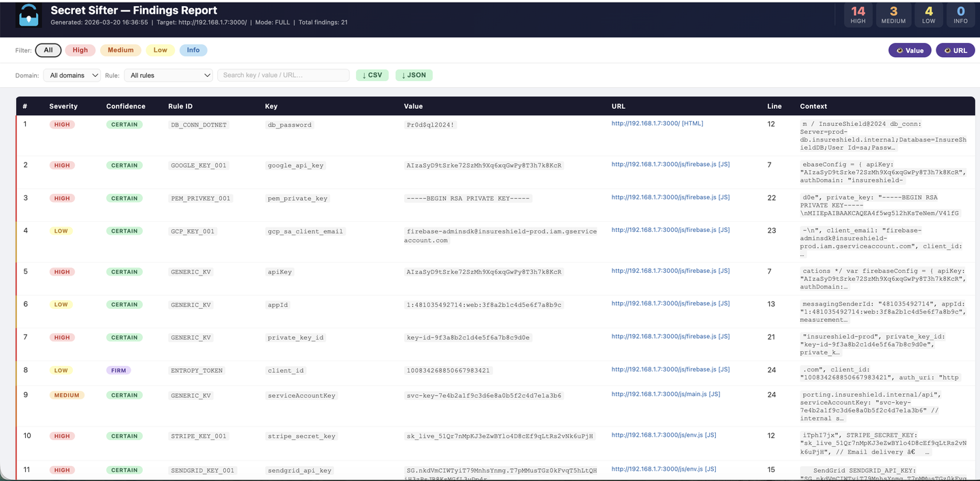This screenshot has width=980, height=481.
Task: Click the db_password key cell
Action: pos(290,125)
